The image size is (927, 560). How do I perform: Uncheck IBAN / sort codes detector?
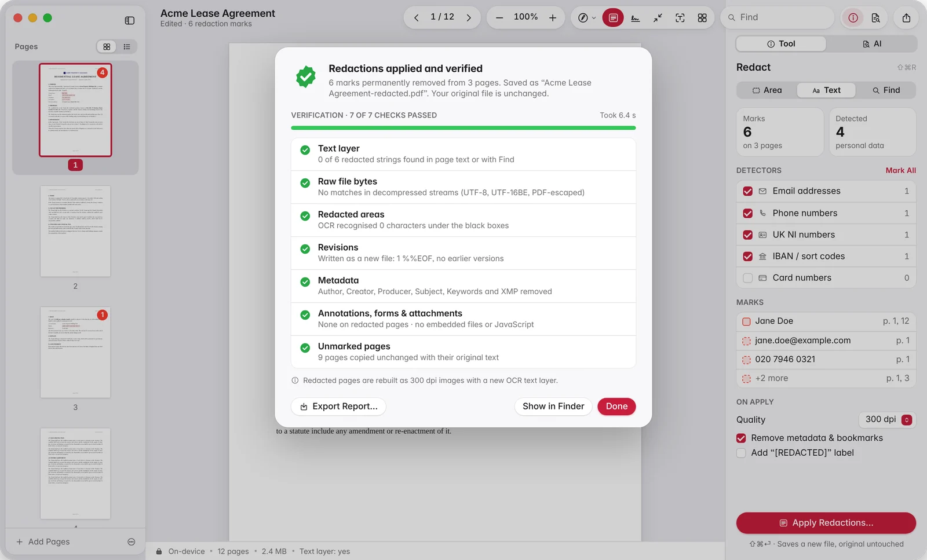click(747, 256)
